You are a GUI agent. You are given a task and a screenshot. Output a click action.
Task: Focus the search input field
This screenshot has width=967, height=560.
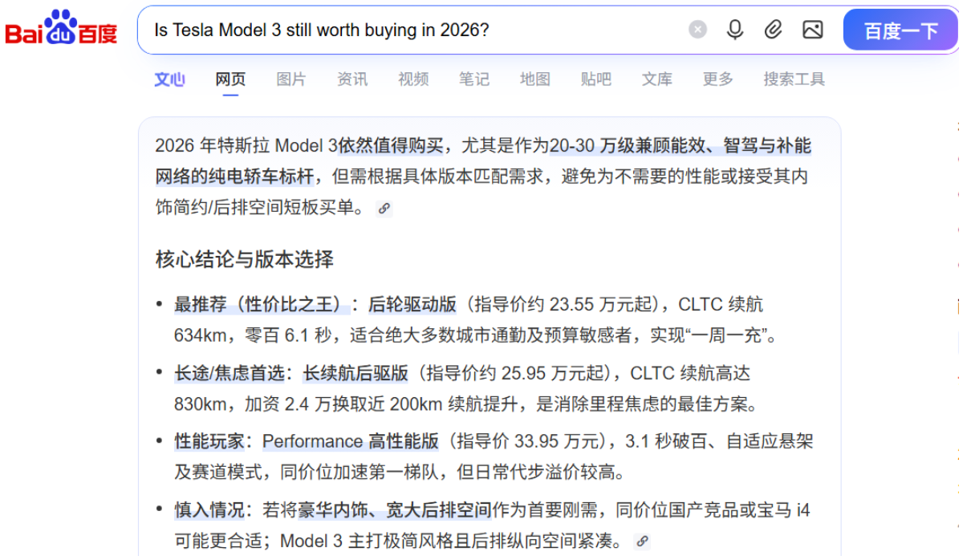[x=417, y=30]
